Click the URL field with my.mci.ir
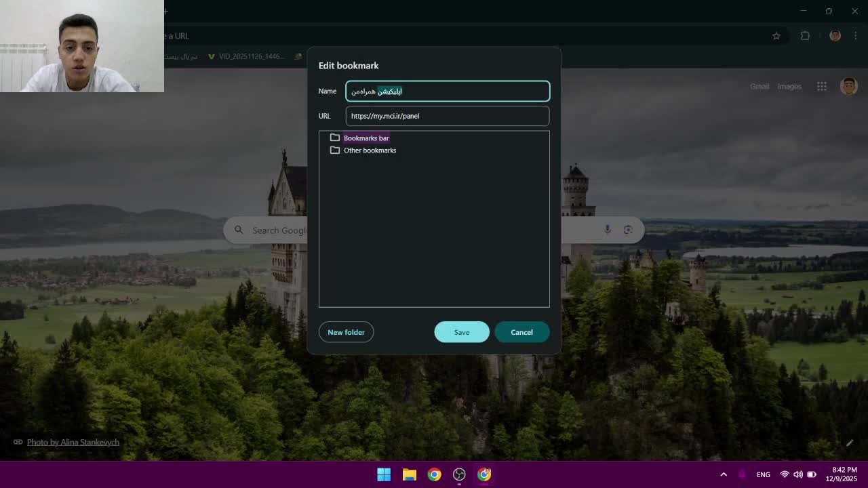Viewport: 868px width, 488px height. pos(448,116)
